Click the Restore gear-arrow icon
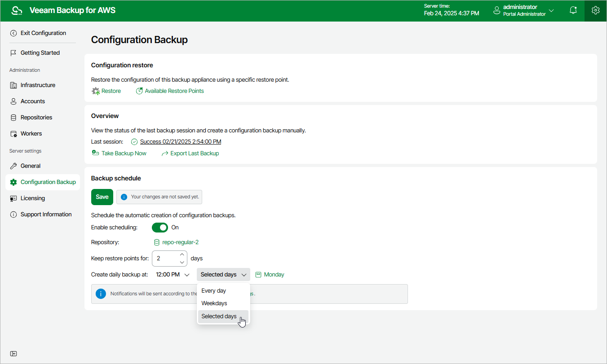Viewport: 607px width, 364px height. click(x=96, y=91)
